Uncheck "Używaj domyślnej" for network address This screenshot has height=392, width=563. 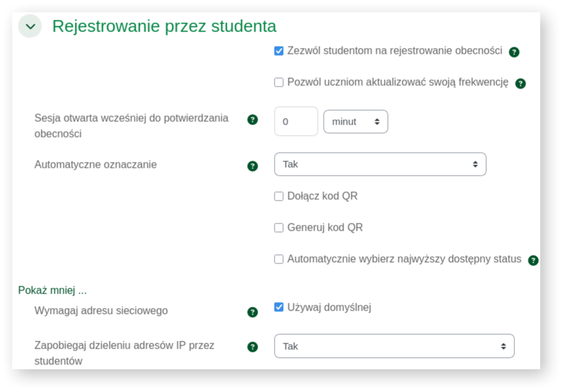pos(278,307)
